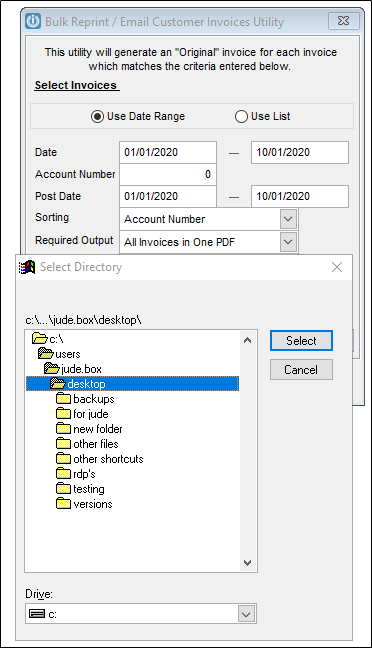The height and width of the screenshot is (648, 372).
Task: Click the versions folder icon
Action: click(x=63, y=503)
